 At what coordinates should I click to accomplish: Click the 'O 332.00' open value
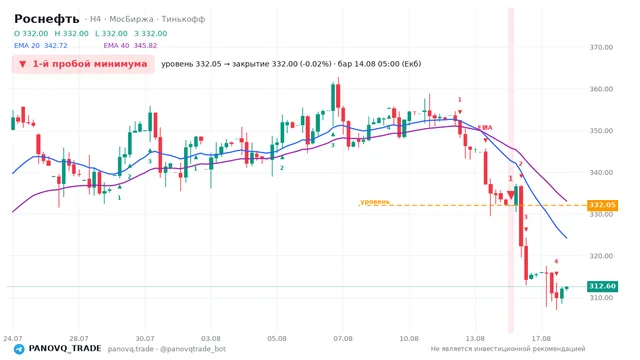[x=31, y=33]
